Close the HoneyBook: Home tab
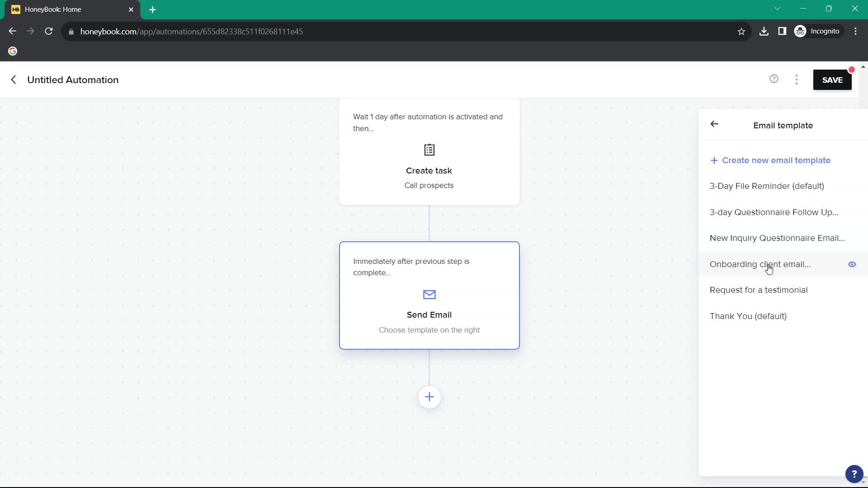868x488 pixels. tap(131, 9)
